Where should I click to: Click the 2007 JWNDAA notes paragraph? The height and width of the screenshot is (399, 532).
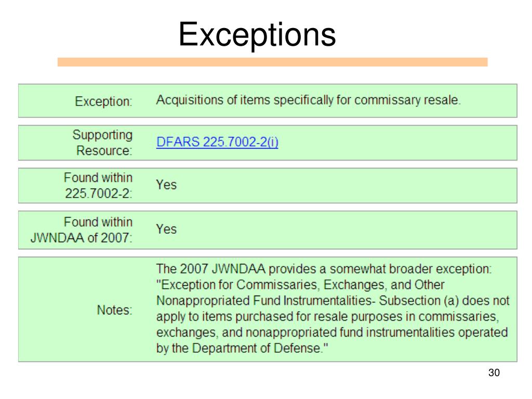pos(332,309)
